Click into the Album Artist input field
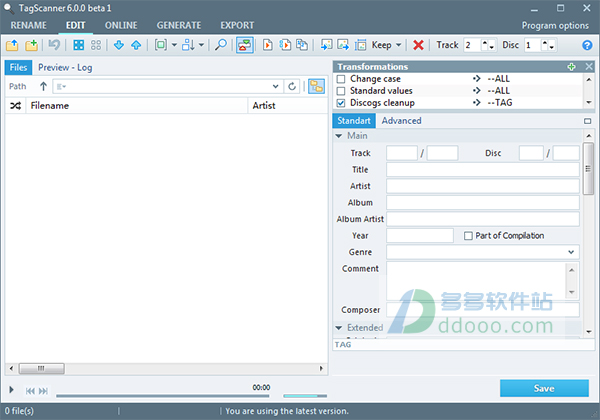 coord(483,219)
